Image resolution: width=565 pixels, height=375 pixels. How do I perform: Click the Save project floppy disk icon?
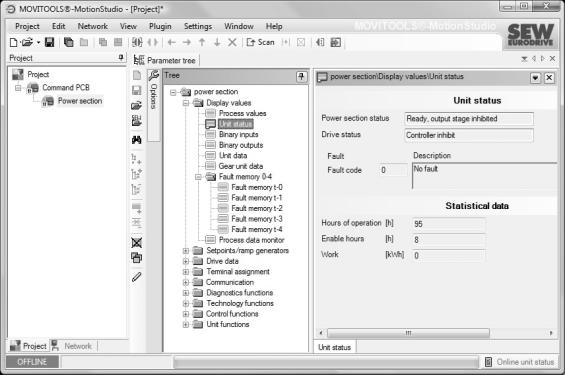coord(49,43)
